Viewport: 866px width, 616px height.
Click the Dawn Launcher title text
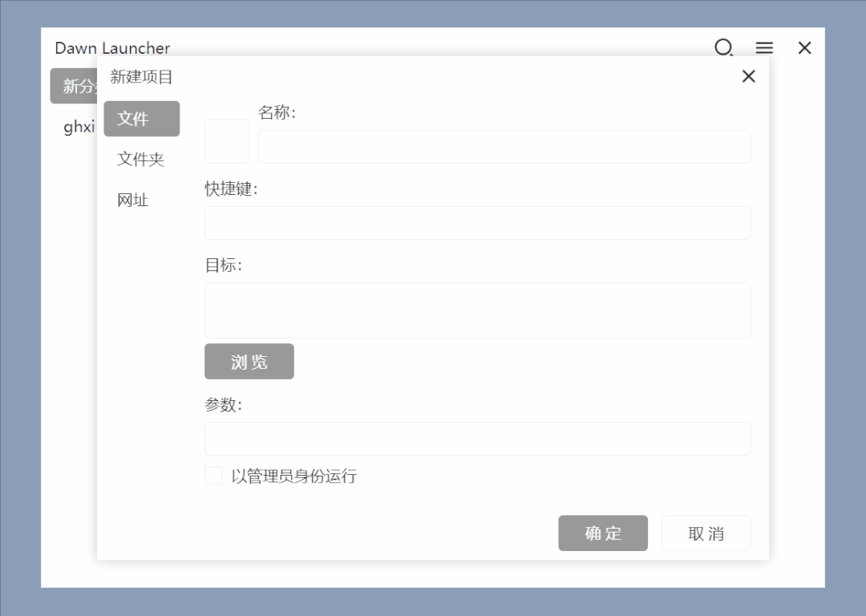[x=112, y=48]
